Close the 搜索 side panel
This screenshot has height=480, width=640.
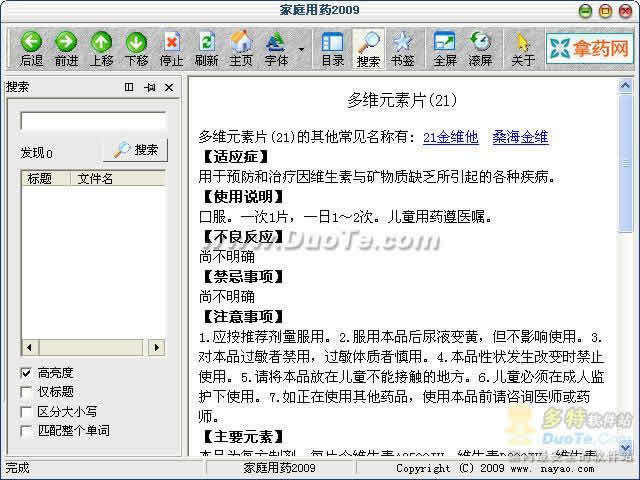[x=169, y=87]
